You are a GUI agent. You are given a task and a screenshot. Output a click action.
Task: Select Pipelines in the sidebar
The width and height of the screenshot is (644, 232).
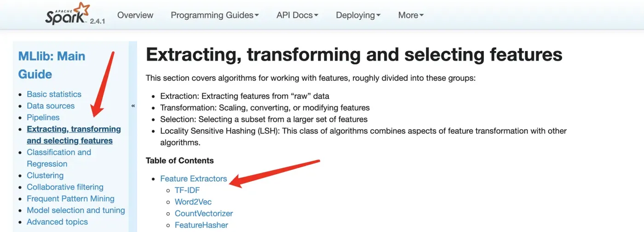click(43, 118)
